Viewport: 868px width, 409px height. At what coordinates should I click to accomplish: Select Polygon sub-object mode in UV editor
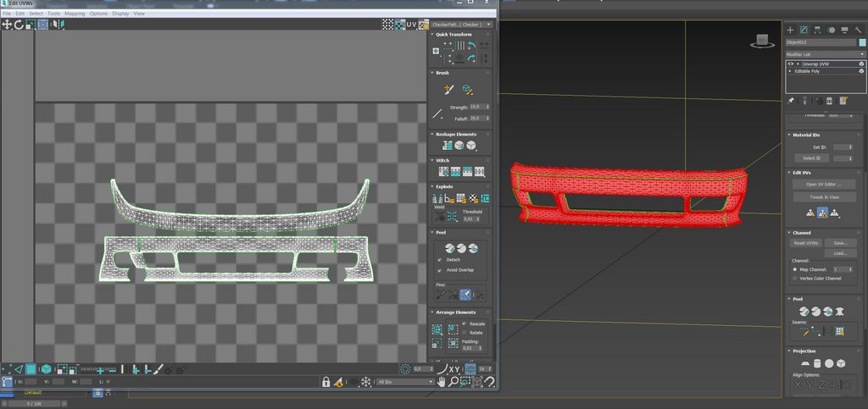click(x=31, y=368)
